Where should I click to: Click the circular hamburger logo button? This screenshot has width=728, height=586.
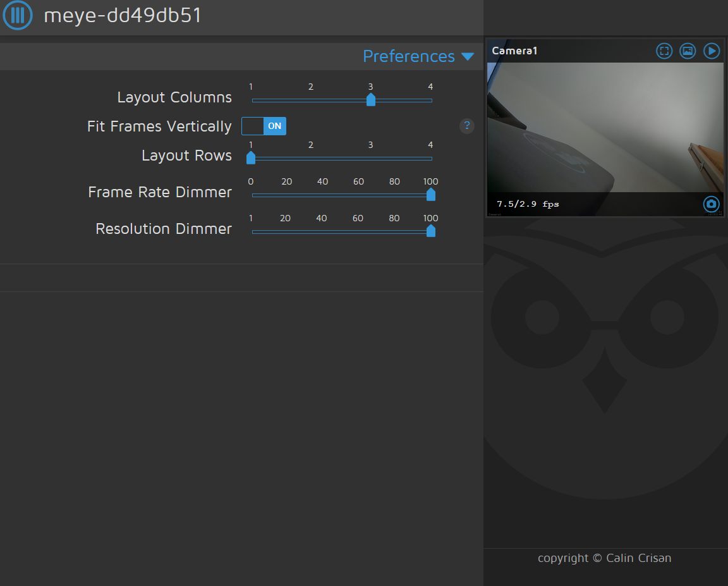pyautogui.click(x=17, y=16)
